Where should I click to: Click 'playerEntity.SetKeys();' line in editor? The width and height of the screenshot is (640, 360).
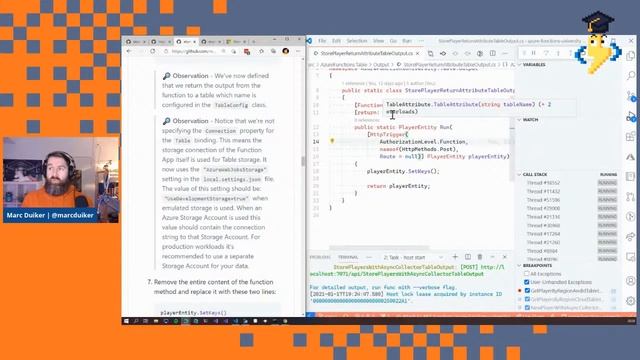tap(403, 171)
